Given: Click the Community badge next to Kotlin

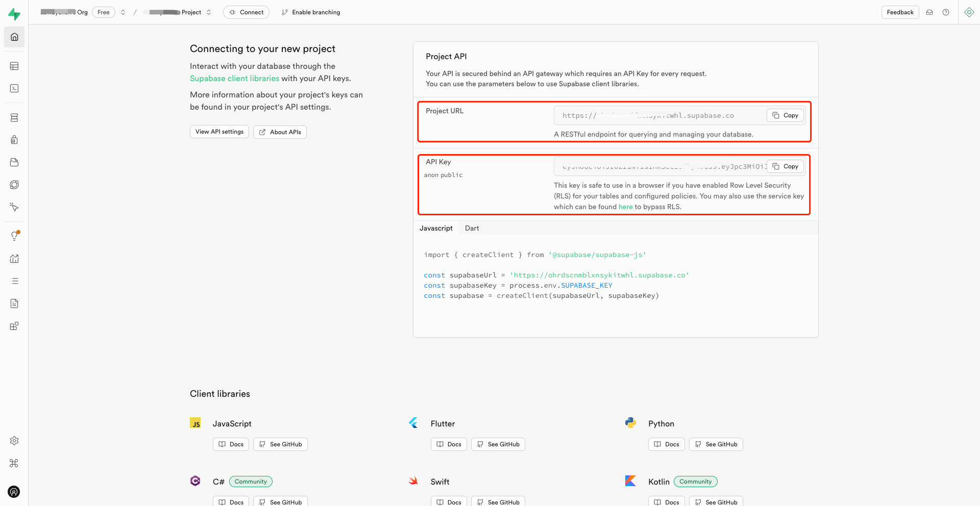Looking at the screenshot, I should click(x=696, y=482).
